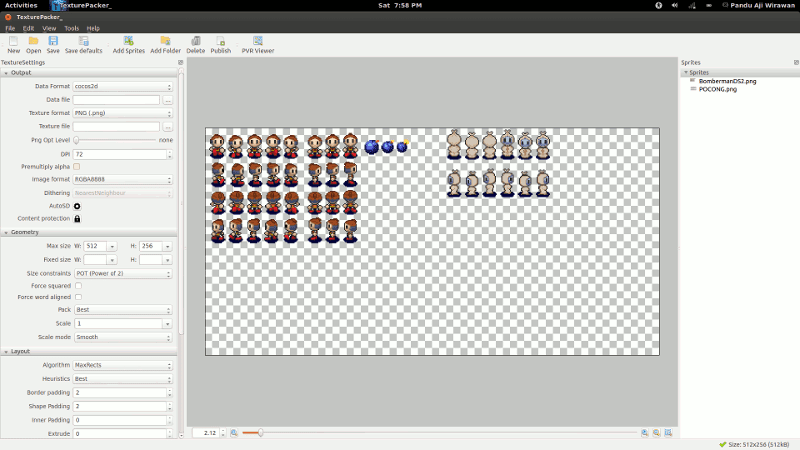Open the Heuristics dropdown
Screen dimensions: 800x450
(x=122, y=379)
